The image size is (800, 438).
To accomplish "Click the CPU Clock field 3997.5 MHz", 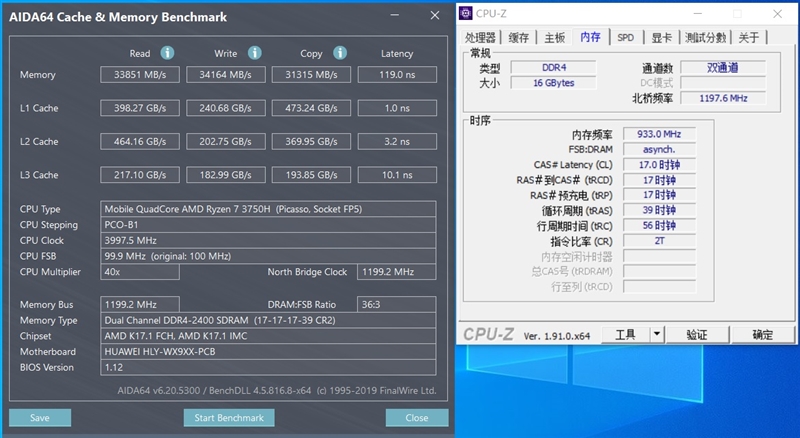I will (268, 240).
